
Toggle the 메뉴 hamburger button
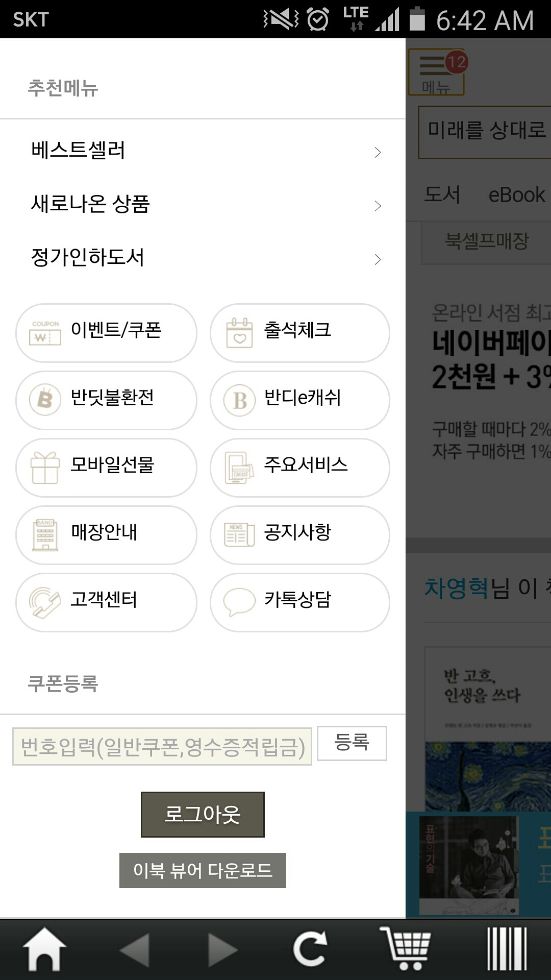click(437, 72)
